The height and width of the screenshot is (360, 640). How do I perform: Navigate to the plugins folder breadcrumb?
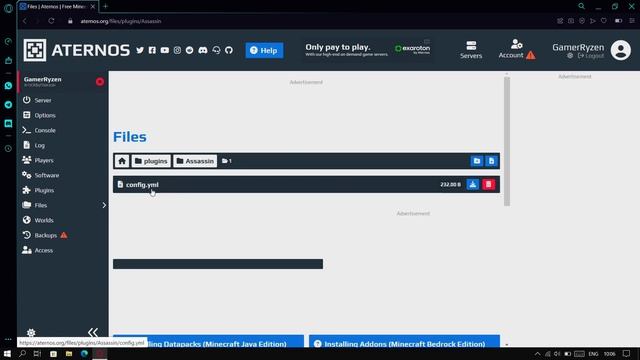point(151,161)
